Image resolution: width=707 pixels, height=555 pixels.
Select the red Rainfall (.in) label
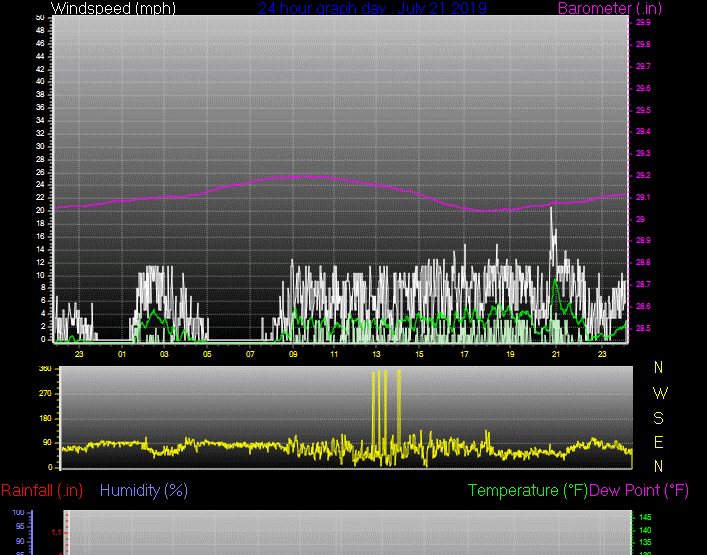[x=42, y=490]
